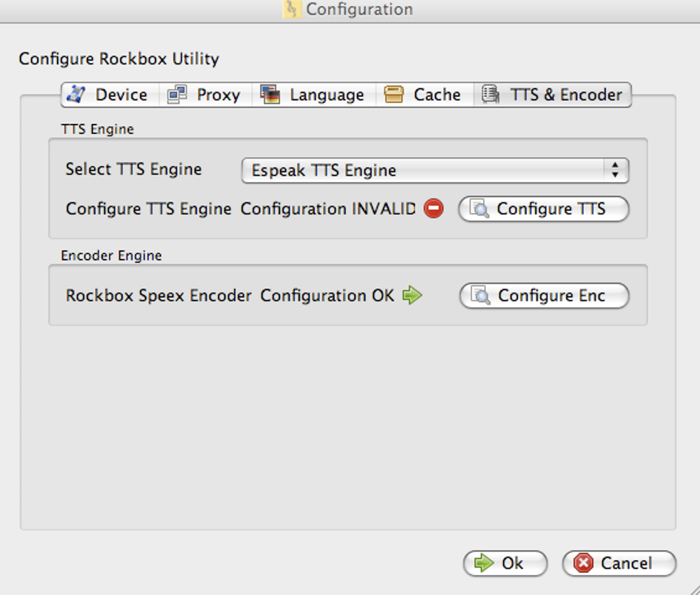Click the Language tab flag icon

270,95
